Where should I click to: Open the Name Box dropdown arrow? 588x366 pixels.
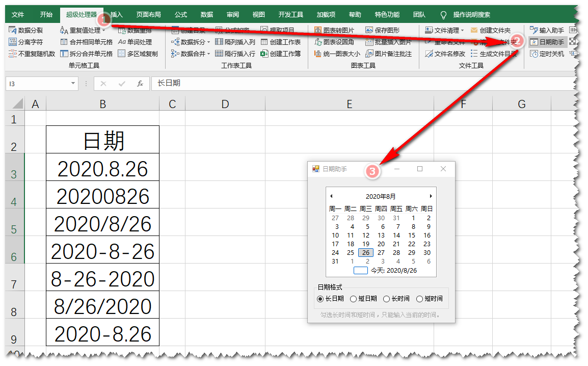pyautogui.click(x=73, y=83)
